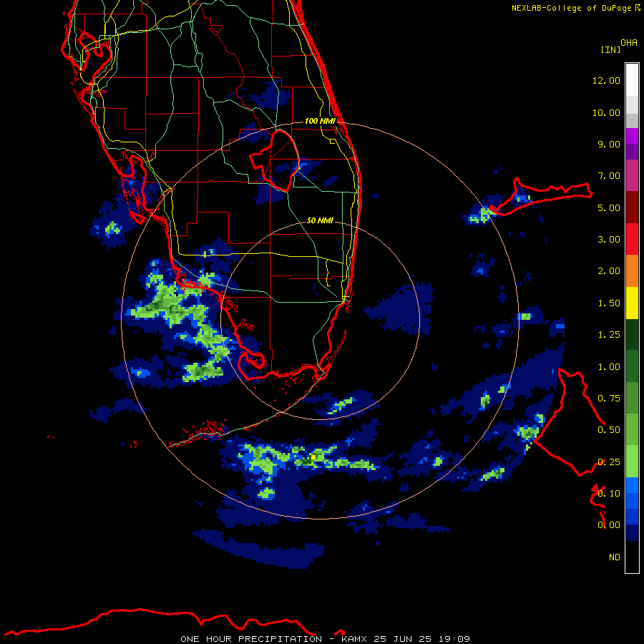
Task: Click the 1.25 legend value
Action: click(609, 335)
